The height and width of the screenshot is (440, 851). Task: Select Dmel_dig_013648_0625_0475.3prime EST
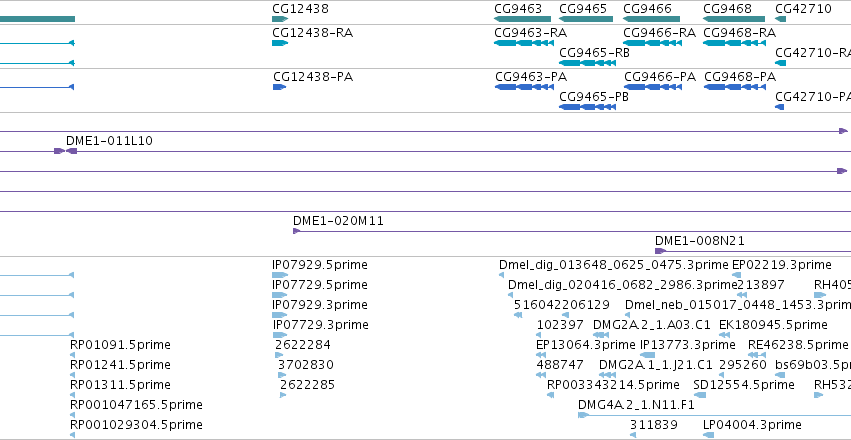501,275
